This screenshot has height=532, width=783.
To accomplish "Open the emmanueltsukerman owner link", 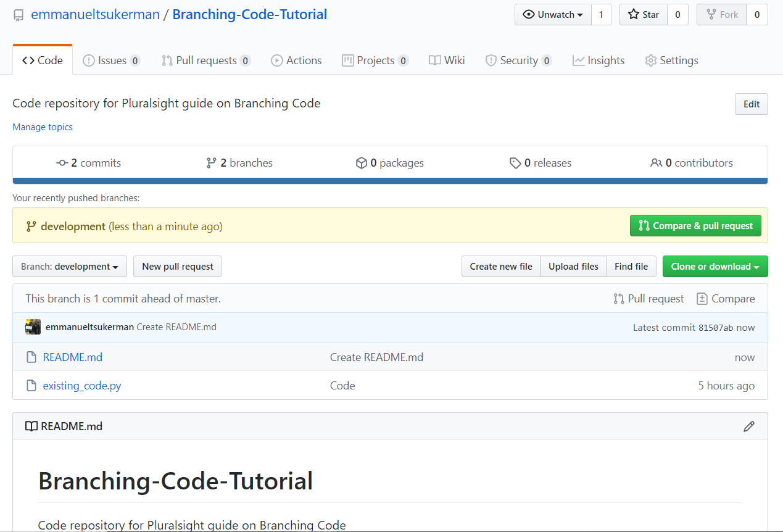I will tap(95, 15).
